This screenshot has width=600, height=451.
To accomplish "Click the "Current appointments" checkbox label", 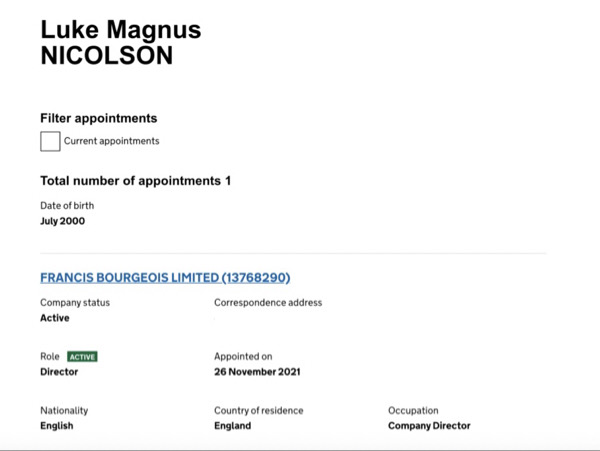I will (x=111, y=141).
